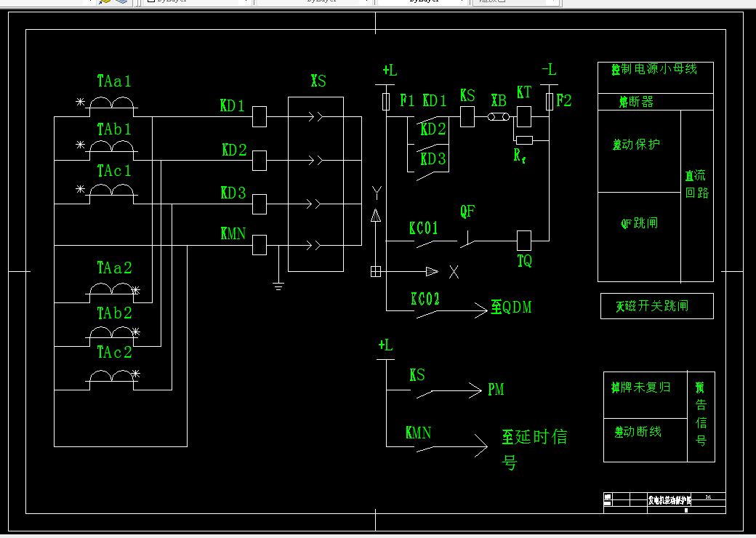Select the F2 fuse label
This screenshot has height=538, width=756.
(563, 100)
